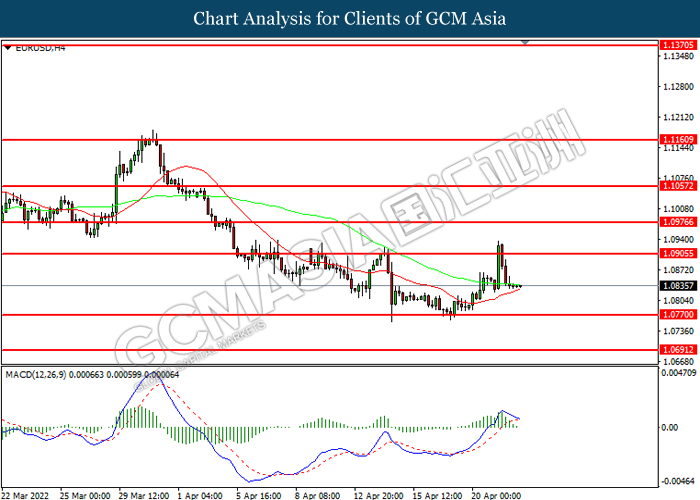Click the MACD 0.00 scale value

coord(670,428)
